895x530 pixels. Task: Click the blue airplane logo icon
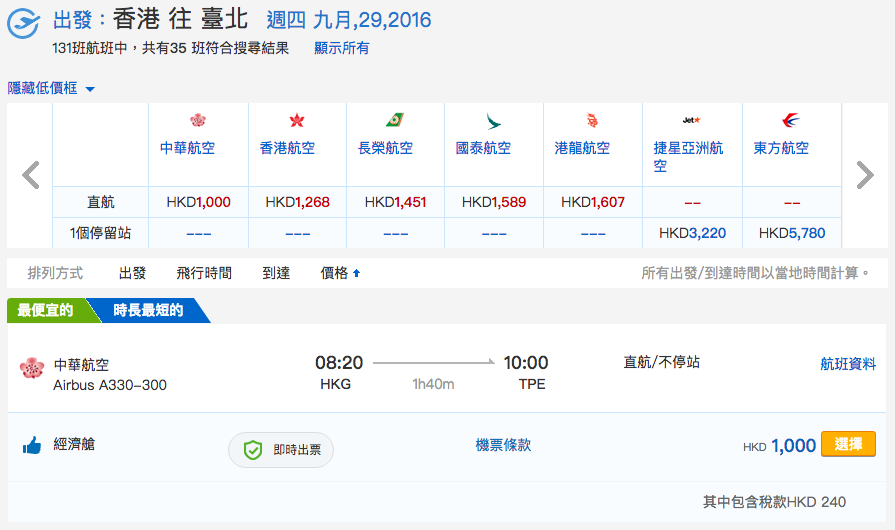point(23,23)
